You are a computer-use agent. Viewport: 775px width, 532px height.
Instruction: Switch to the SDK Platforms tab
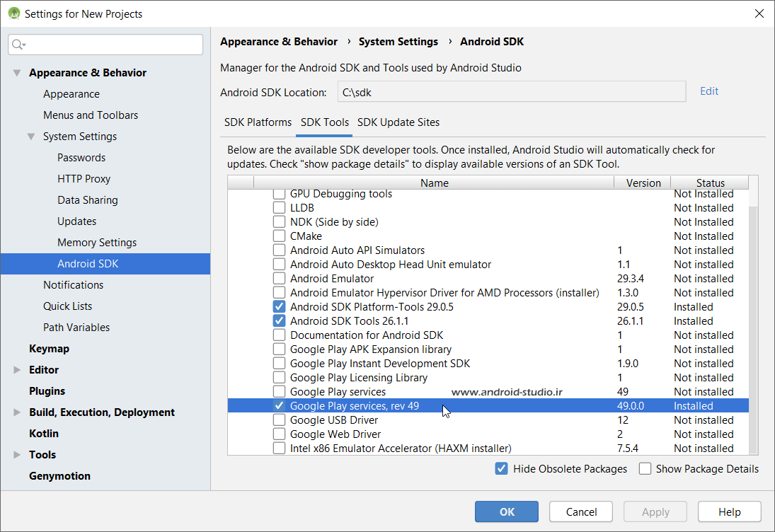point(258,122)
